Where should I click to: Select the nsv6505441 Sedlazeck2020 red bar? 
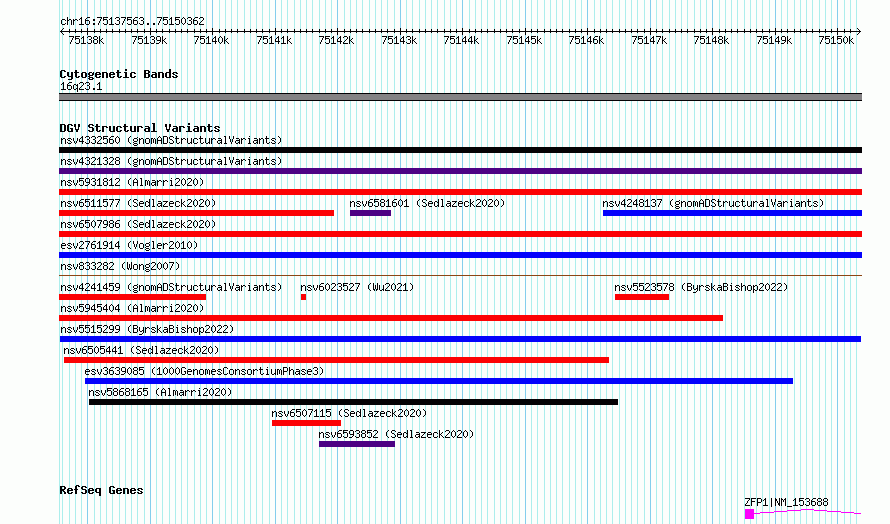tap(336, 360)
